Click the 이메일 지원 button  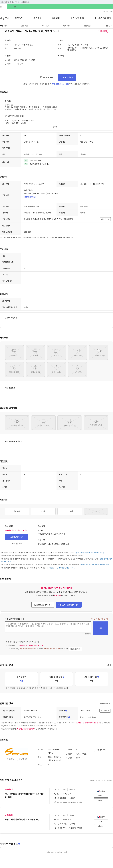[16, 544]
